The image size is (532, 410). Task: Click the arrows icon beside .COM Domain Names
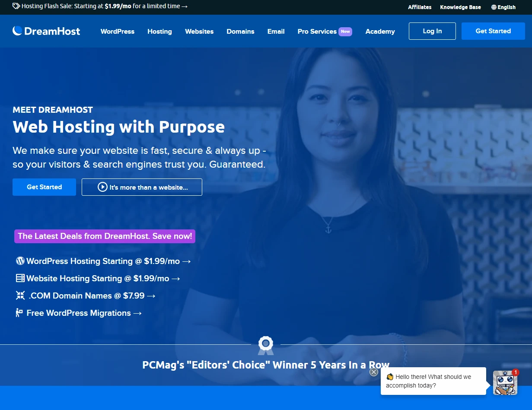click(x=20, y=296)
